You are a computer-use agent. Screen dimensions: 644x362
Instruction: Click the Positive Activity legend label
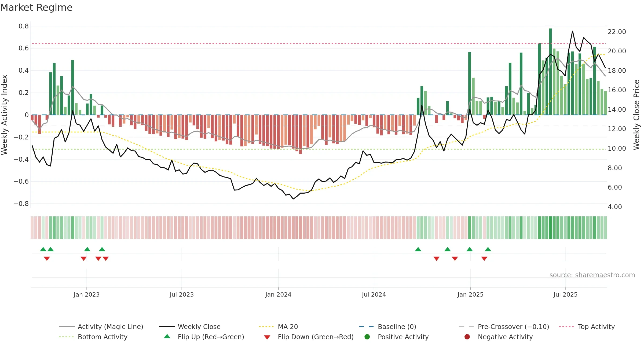click(x=403, y=337)
